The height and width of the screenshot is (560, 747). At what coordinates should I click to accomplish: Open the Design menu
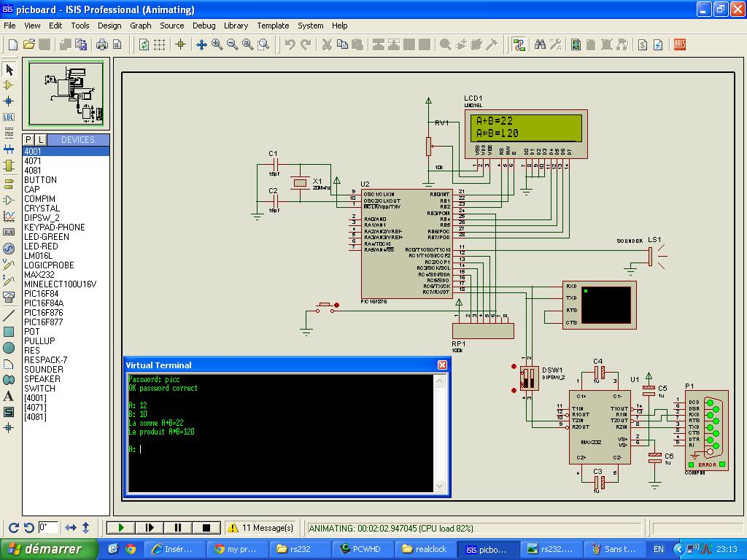pyautogui.click(x=109, y=26)
